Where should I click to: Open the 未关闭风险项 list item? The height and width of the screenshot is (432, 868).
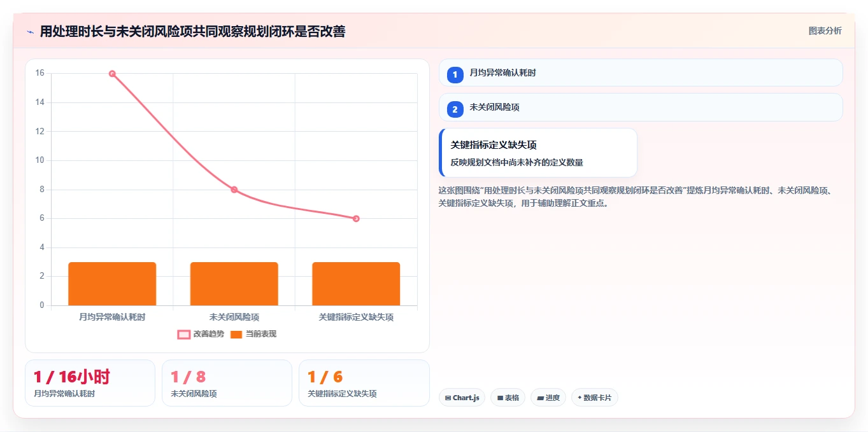pos(641,107)
